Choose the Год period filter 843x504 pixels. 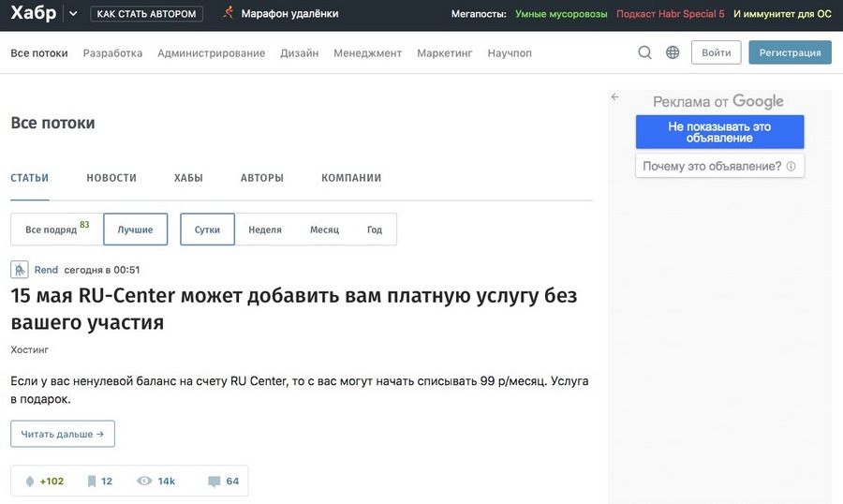[374, 230]
